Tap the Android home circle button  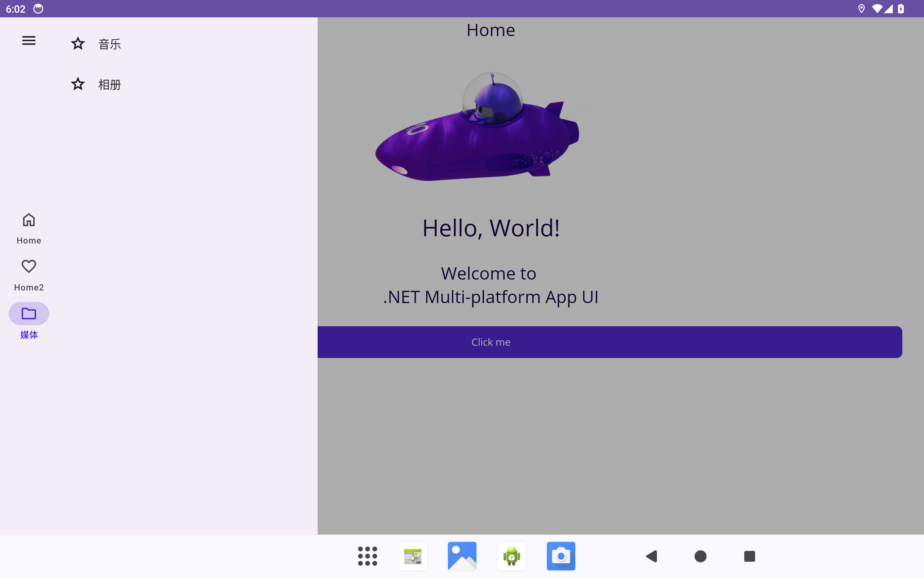click(x=700, y=556)
